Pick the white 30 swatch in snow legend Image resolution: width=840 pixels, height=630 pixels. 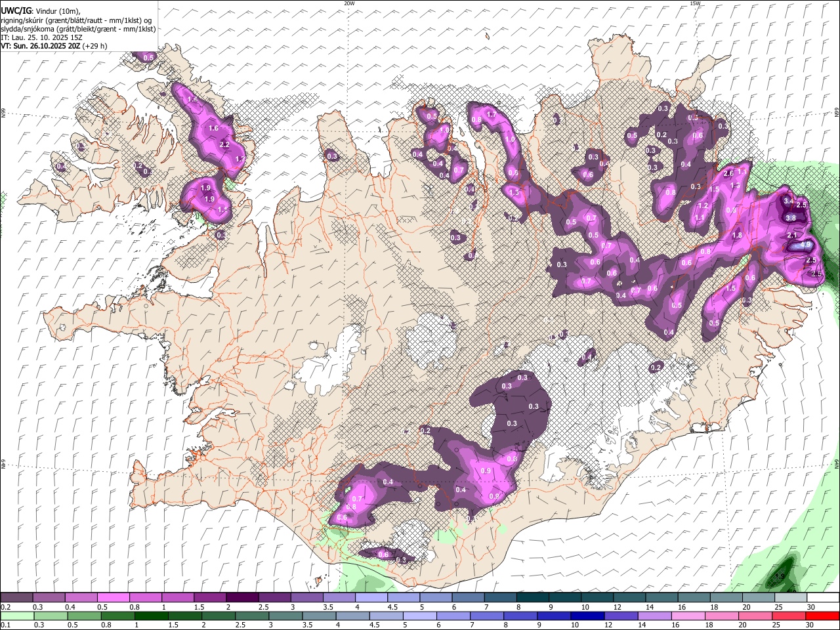tap(824, 598)
